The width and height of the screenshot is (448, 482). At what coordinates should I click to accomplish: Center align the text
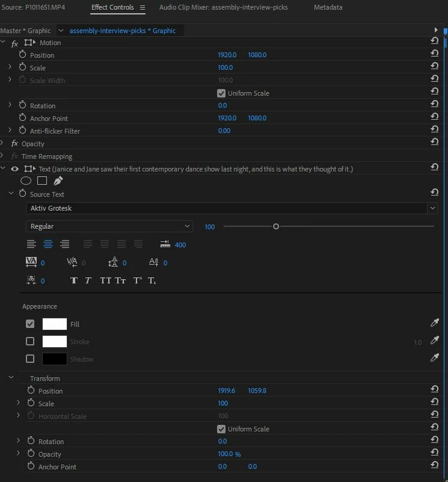[48, 244]
